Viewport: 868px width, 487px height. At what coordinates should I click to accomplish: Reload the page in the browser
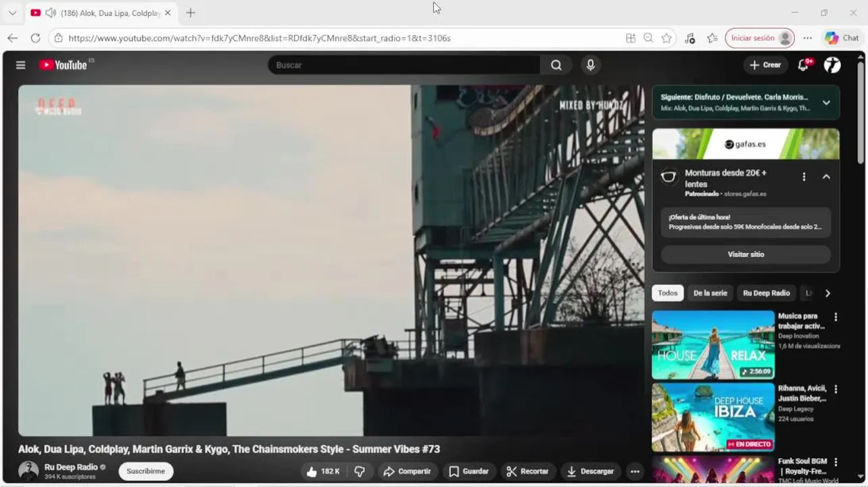point(35,38)
